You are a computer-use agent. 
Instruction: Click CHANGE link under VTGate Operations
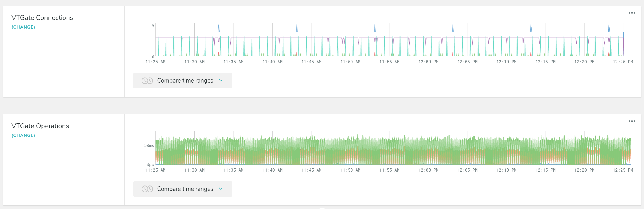tap(23, 135)
